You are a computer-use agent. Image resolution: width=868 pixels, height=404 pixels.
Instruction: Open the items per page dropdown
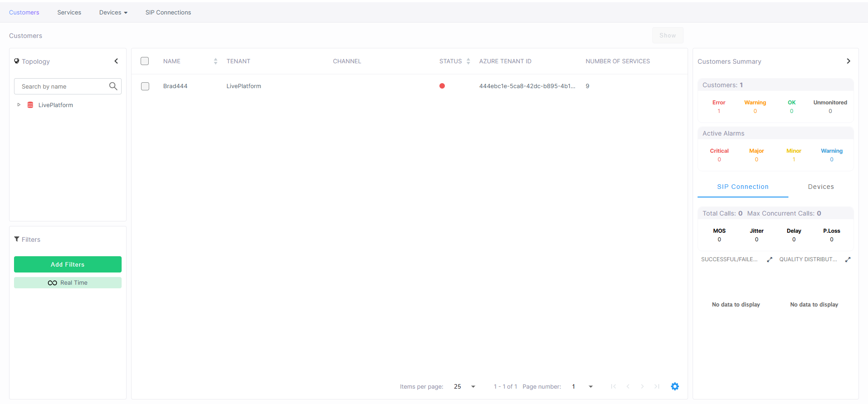[x=473, y=386]
